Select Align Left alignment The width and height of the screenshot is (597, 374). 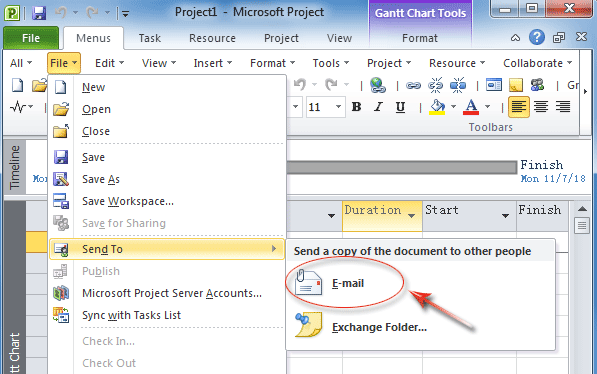519,107
